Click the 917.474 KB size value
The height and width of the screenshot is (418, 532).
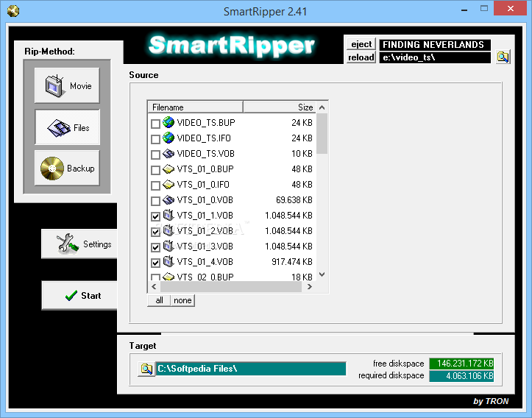pyautogui.click(x=292, y=262)
